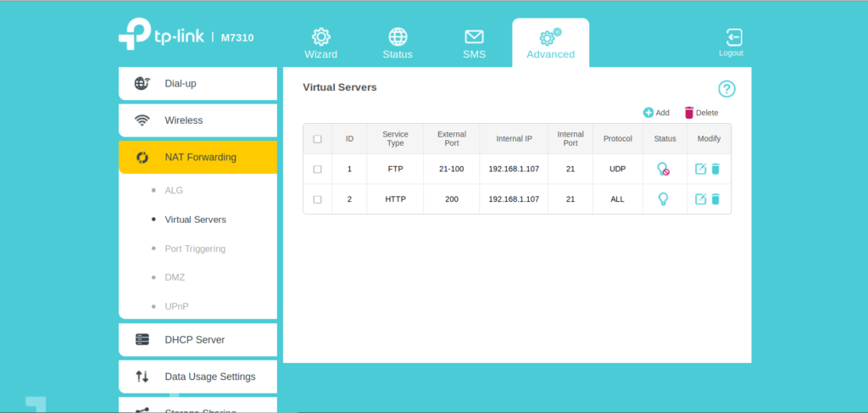868x413 pixels.
Task: Click the help question mark icon
Action: 726,89
